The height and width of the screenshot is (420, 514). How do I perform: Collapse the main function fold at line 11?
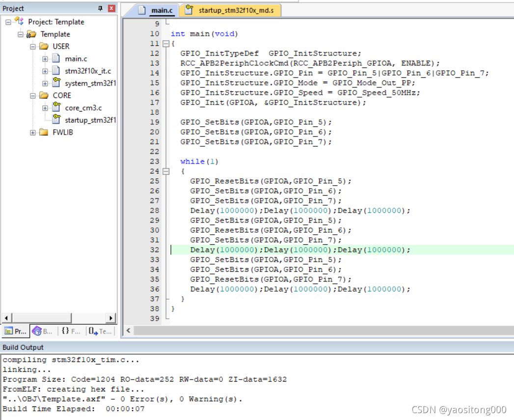[x=166, y=44]
